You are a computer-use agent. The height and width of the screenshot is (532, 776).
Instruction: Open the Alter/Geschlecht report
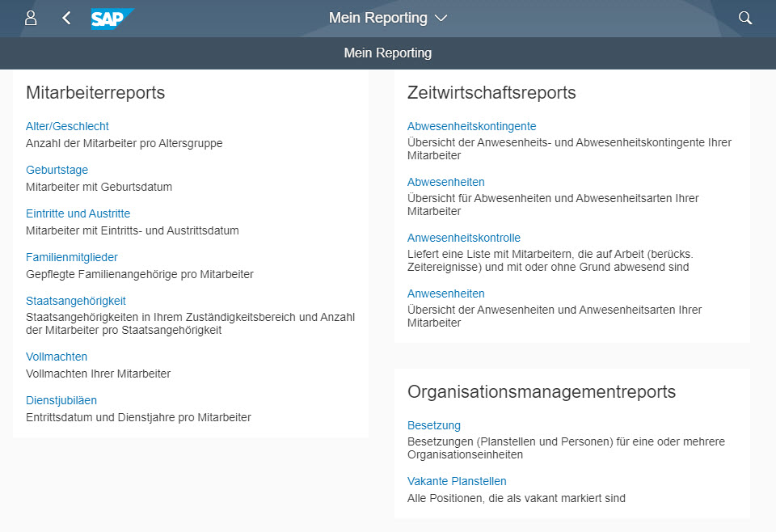[67, 126]
